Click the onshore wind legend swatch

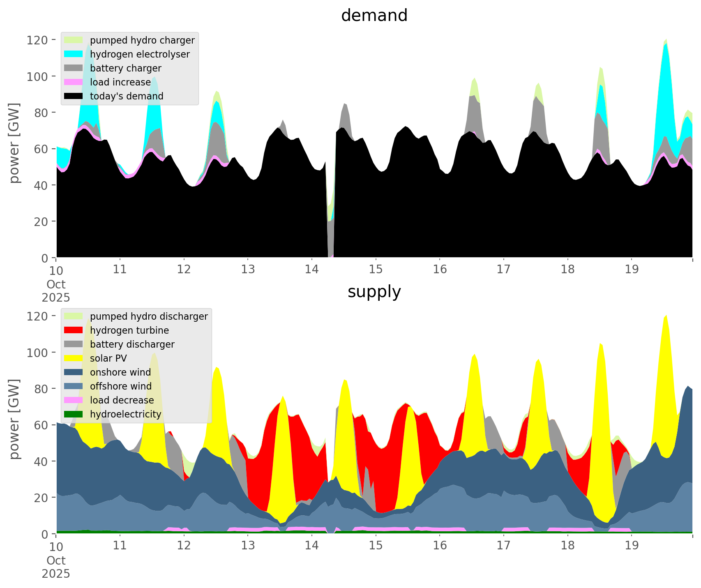(x=73, y=372)
